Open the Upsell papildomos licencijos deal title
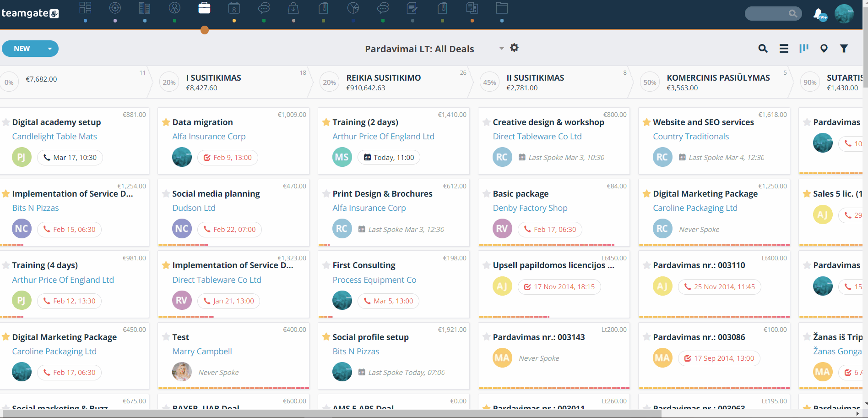Viewport: 868px width, 418px height. click(553, 265)
